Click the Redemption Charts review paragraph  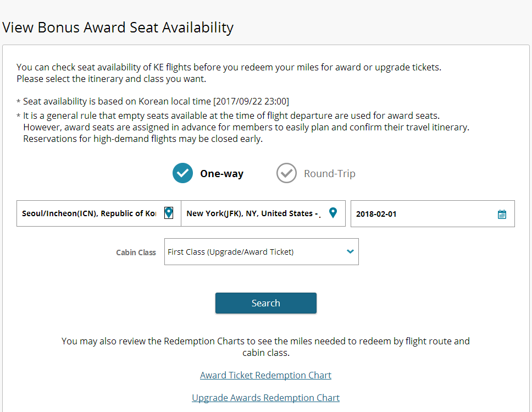(x=265, y=347)
